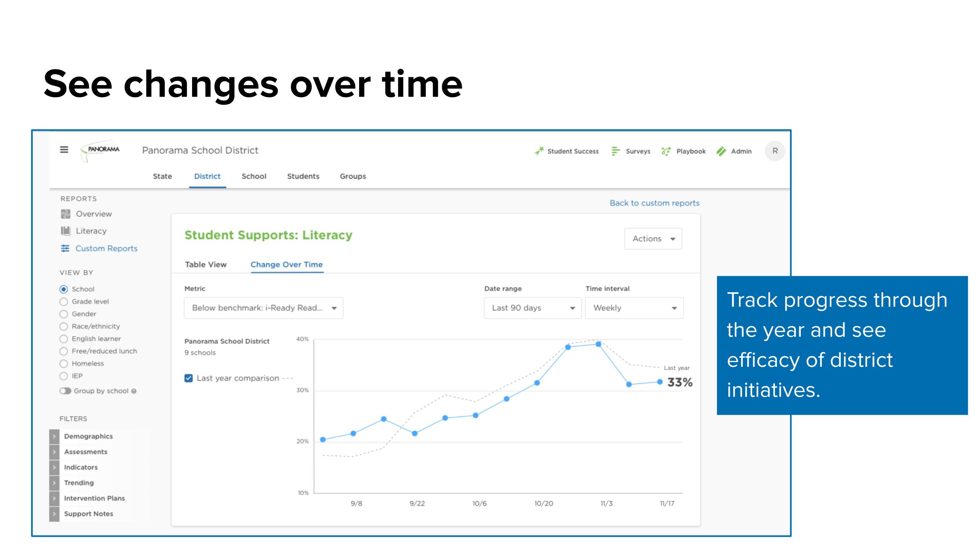The height and width of the screenshot is (552, 980).
Task: Switch to the School tab
Action: (x=254, y=177)
